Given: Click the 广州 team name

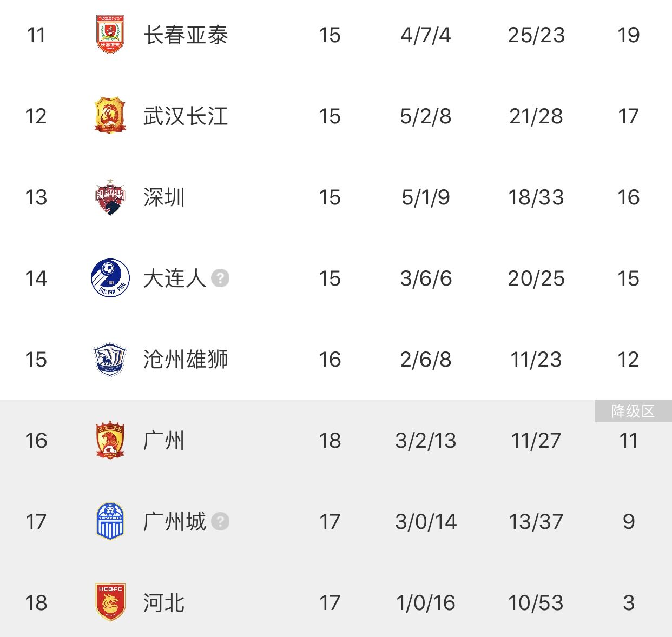Looking at the screenshot, I should pos(164,441).
